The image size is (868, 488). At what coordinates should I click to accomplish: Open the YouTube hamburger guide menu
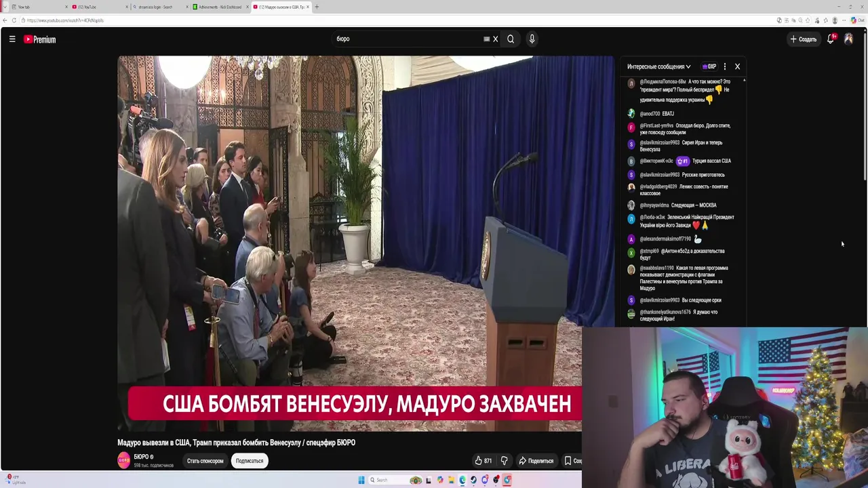click(x=12, y=39)
